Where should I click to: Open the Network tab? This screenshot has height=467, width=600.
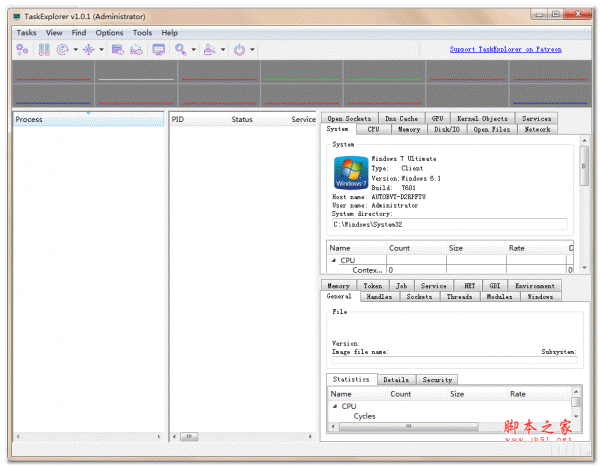537,129
